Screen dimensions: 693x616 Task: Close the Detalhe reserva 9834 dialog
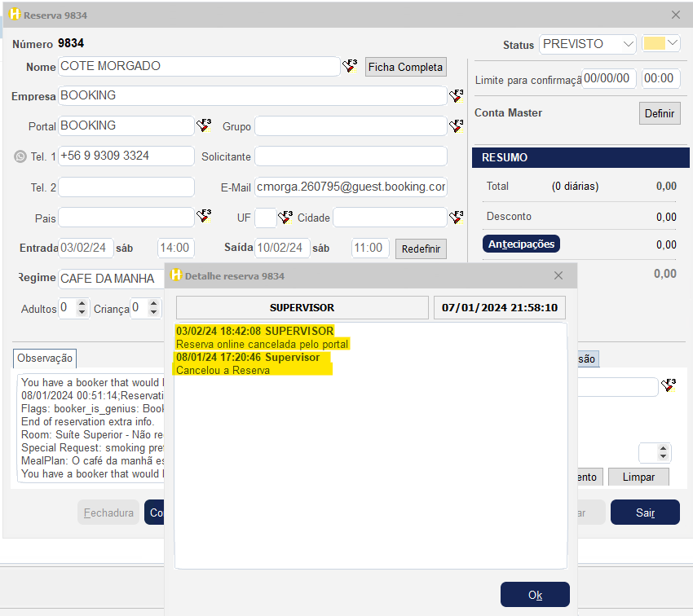[558, 275]
